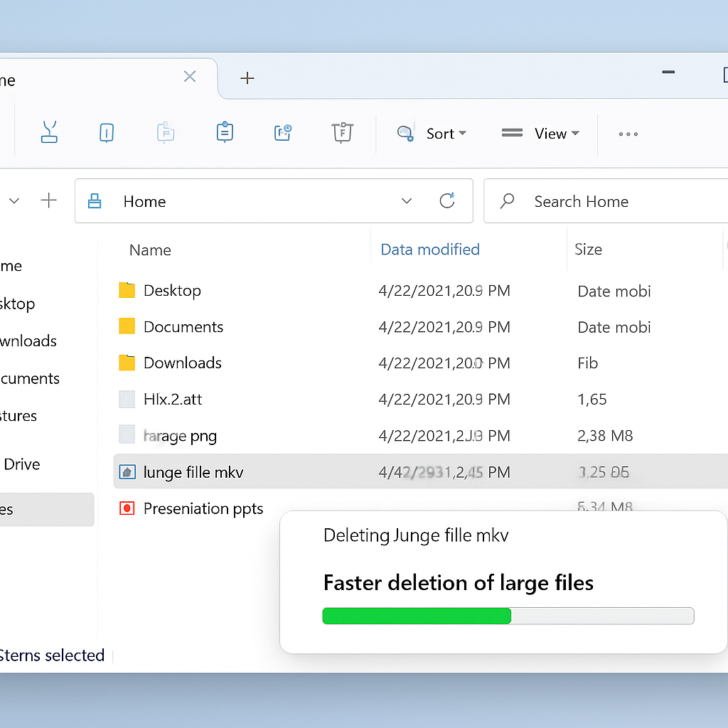
Task: Expand the address bar history chevron
Action: pos(406,201)
